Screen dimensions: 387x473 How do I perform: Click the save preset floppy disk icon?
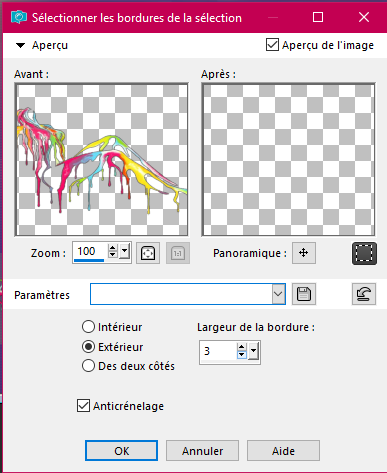pyautogui.click(x=304, y=294)
